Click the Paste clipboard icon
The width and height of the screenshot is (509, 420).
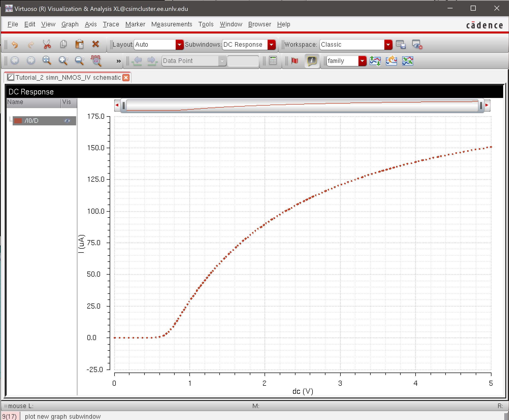tap(79, 44)
